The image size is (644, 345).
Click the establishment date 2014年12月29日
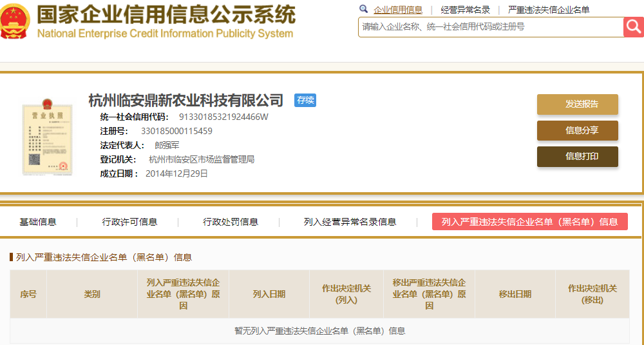click(x=176, y=173)
